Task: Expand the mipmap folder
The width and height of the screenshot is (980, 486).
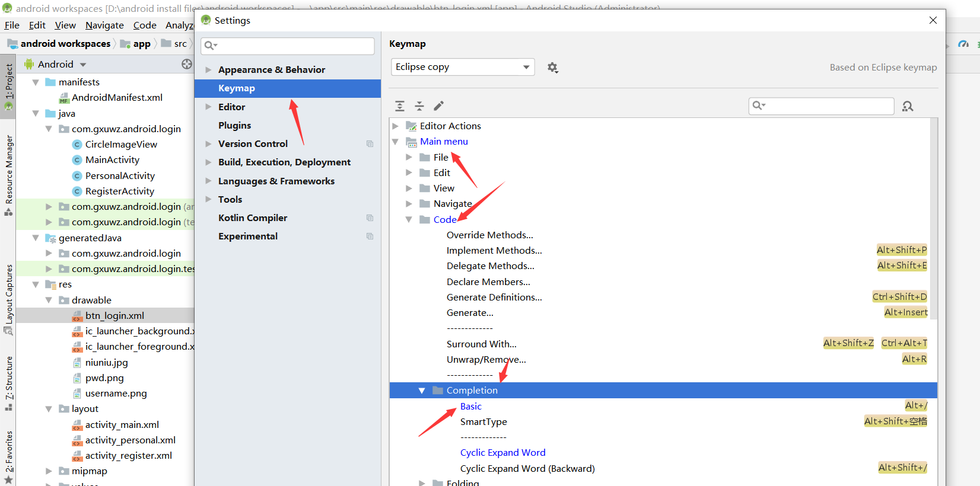Action: click(49, 471)
